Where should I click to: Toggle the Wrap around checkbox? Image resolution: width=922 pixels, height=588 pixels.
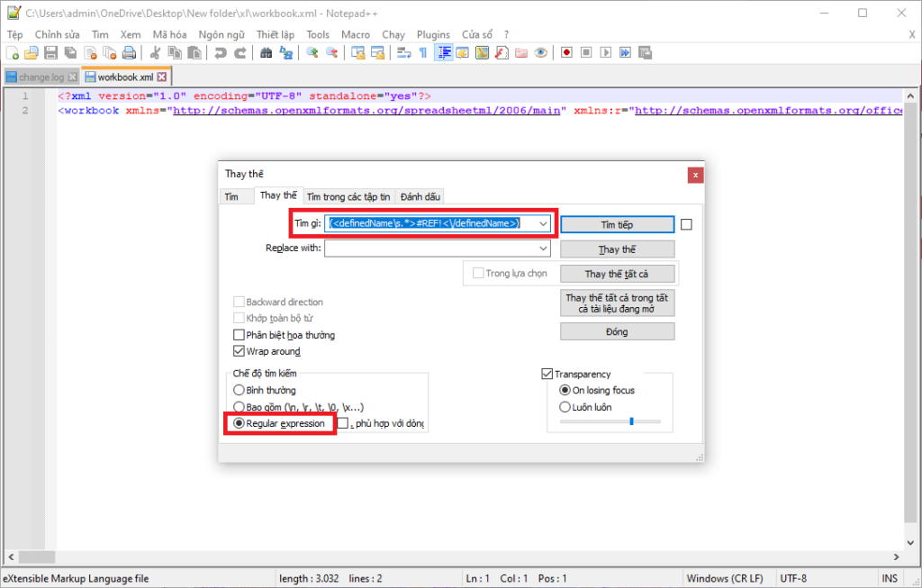click(x=240, y=351)
